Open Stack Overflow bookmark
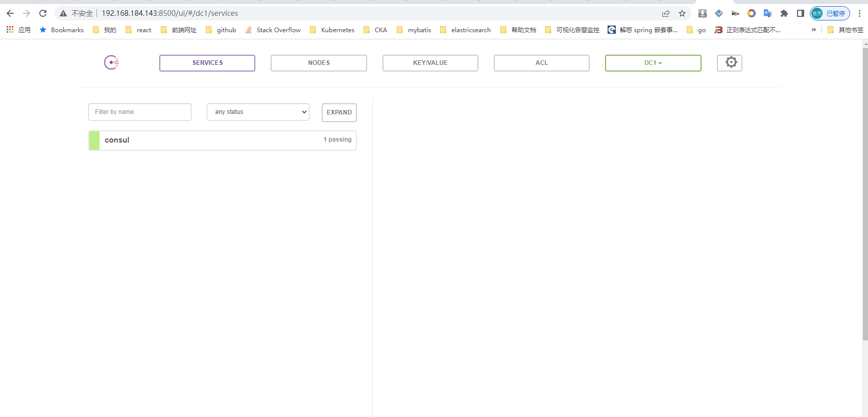The height and width of the screenshot is (417, 868). point(273,30)
